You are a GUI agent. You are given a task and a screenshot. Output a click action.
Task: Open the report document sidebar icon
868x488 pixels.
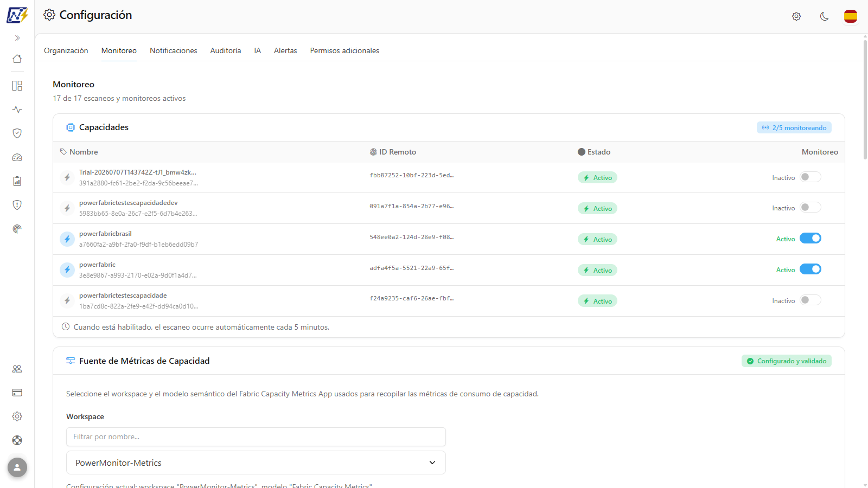click(17, 181)
